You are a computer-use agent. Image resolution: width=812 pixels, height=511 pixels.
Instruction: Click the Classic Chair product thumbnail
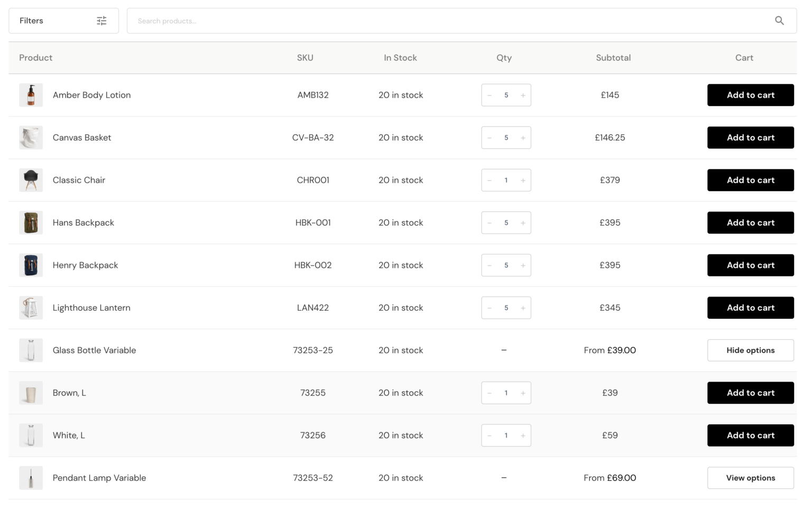coord(31,180)
